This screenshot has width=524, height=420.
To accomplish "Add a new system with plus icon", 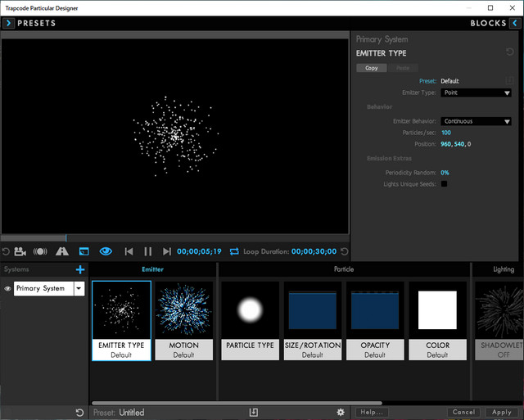I will (79, 269).
